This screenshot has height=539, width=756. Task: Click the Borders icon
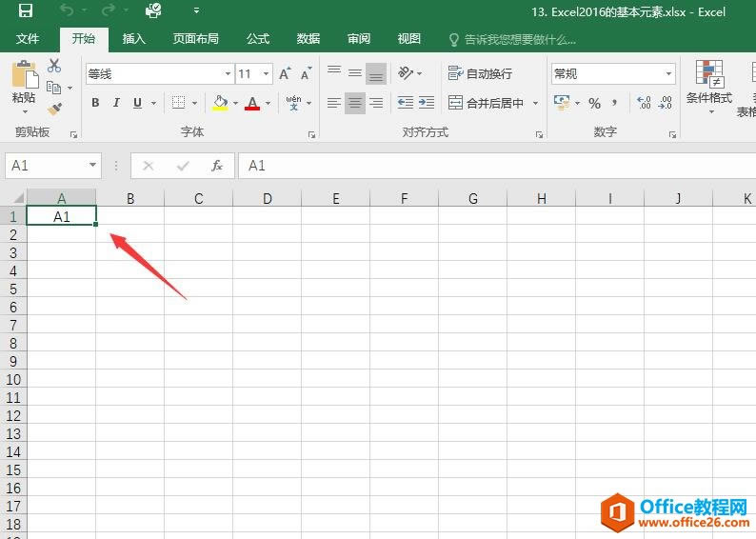[178, 102]
